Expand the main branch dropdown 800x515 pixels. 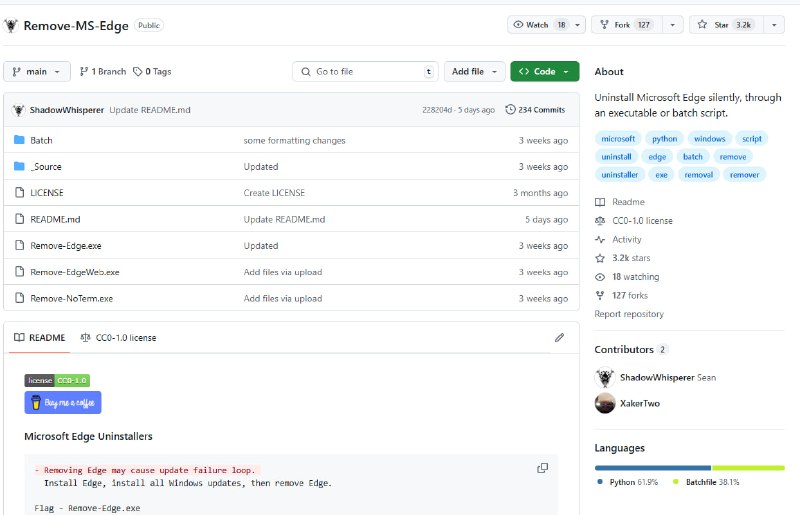click(37, 72)
